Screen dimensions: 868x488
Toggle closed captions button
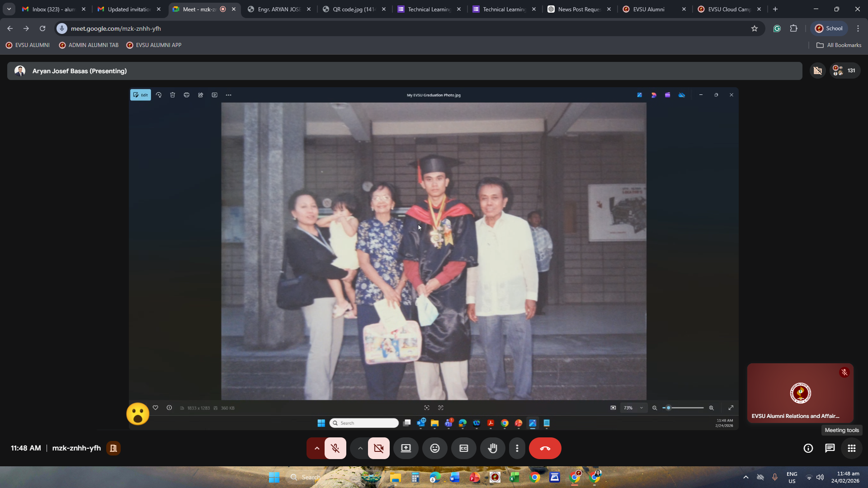(x=463, y=448)
